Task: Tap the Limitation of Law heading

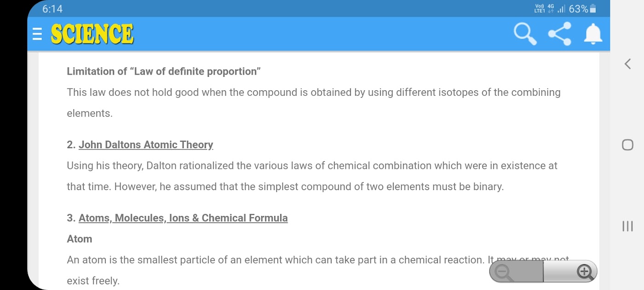Action: (164, 71)
